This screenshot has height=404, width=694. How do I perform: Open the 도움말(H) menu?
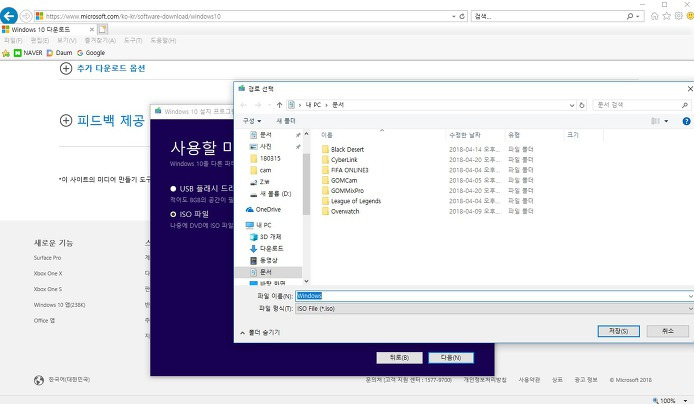pyautogui.click(x=163, y=40)
